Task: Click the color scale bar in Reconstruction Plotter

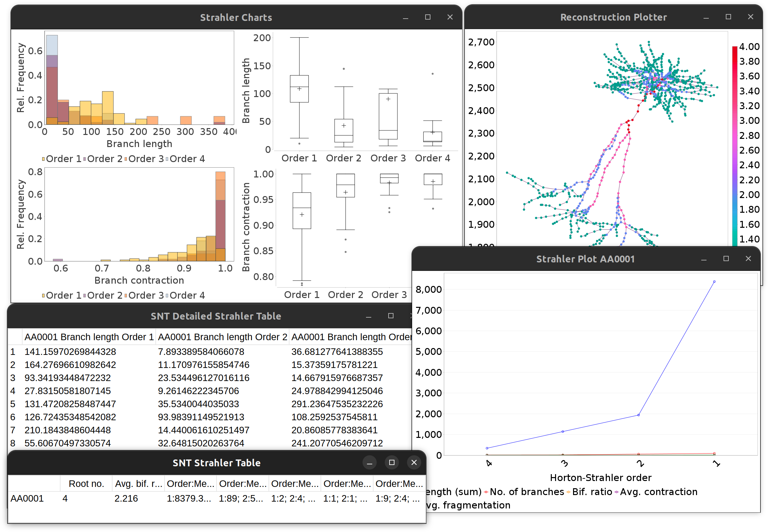Action: 735,146
